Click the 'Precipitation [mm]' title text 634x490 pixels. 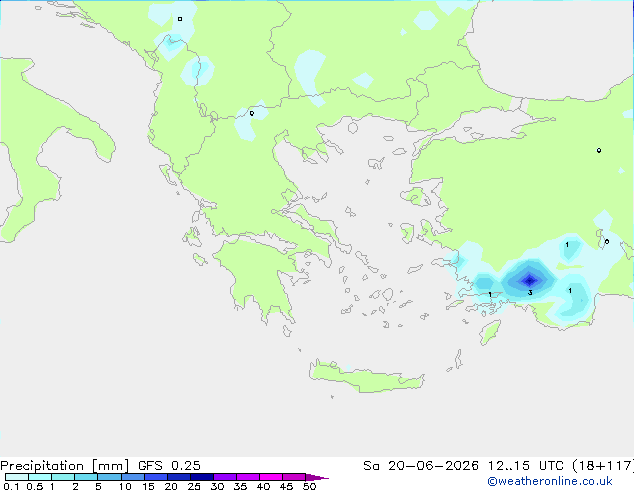65,466
